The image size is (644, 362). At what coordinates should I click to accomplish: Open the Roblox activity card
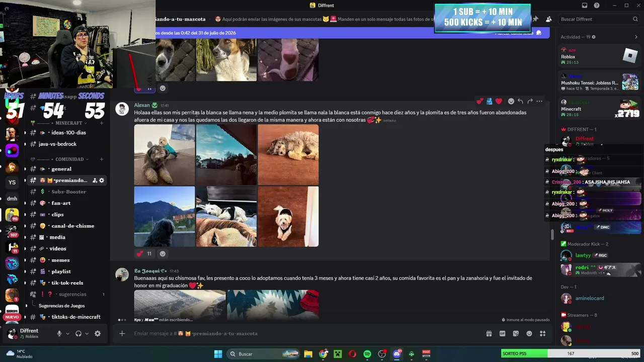(600, 56)
